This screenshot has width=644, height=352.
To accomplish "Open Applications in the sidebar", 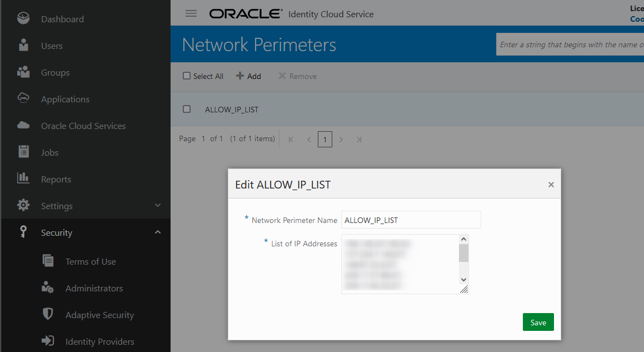I will (x=66, y=99).
